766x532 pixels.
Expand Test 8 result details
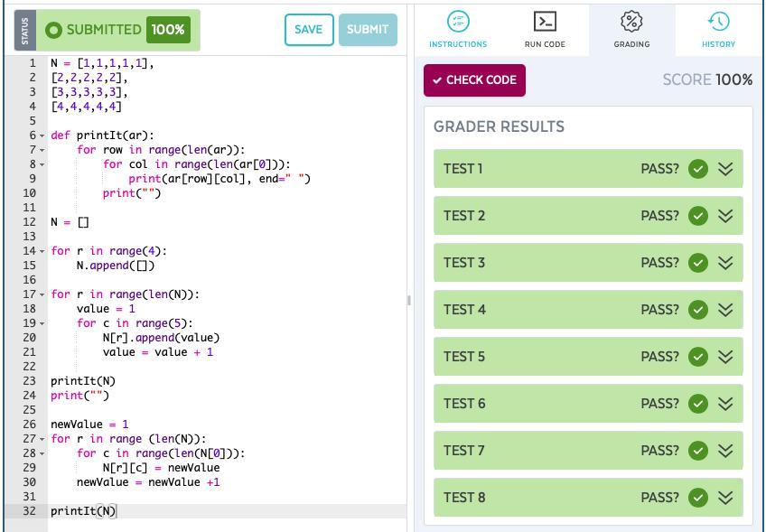(x=725, y=498)
